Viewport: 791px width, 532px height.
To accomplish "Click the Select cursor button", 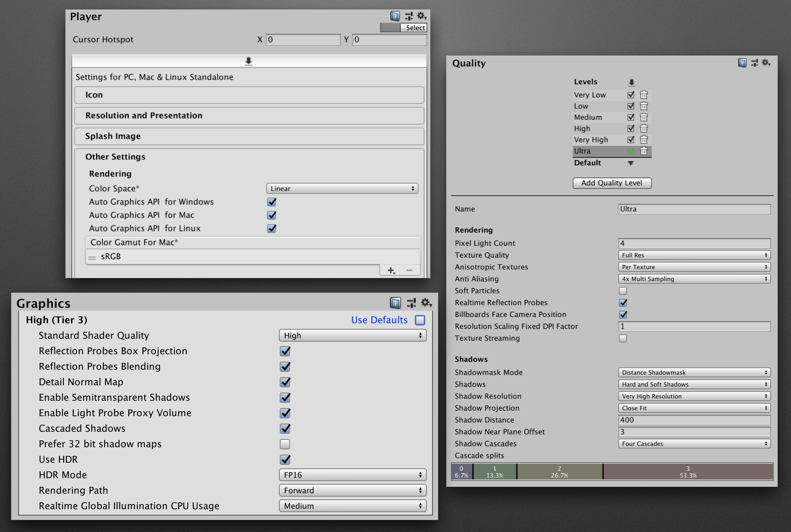I will pos(415,28).
